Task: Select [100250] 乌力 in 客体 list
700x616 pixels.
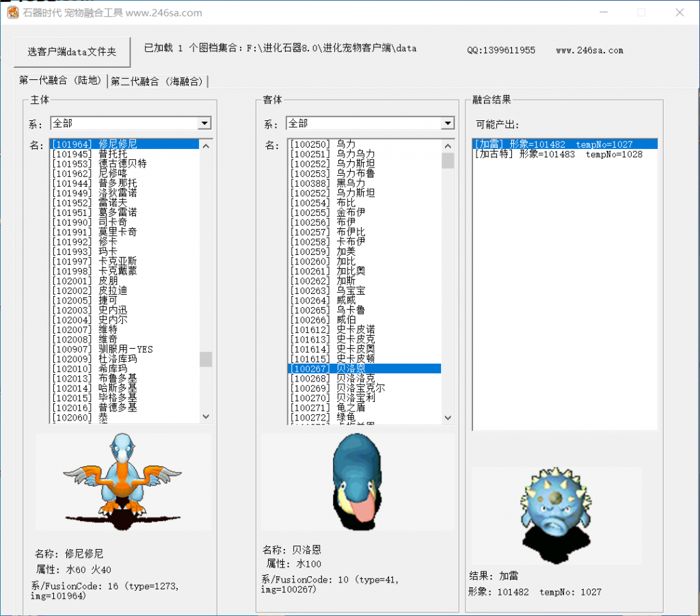Action: point(365,144)
